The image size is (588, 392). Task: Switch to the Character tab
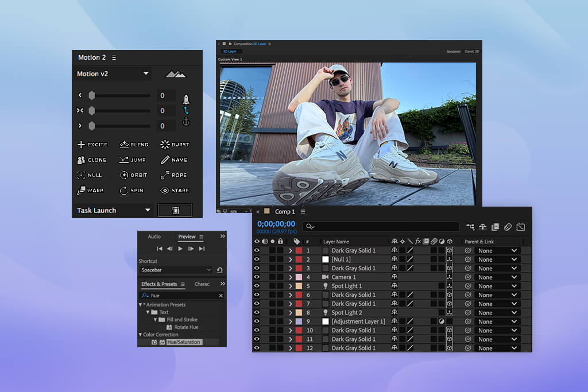coord(202,284)
